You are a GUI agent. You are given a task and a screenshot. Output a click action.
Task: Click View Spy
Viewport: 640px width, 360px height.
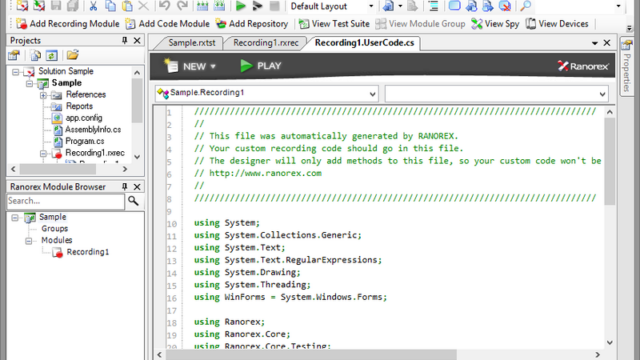pyautogui.click(x=495, y=24)
